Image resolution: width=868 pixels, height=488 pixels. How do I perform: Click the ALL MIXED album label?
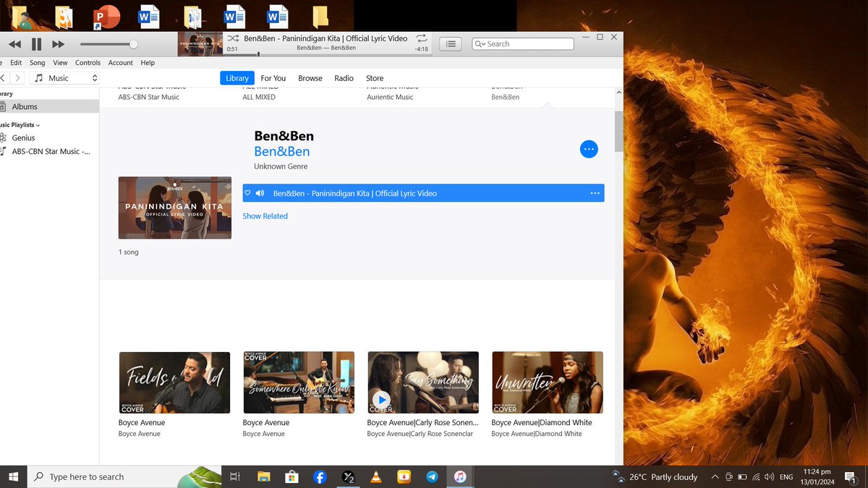(x=259, y=97)
